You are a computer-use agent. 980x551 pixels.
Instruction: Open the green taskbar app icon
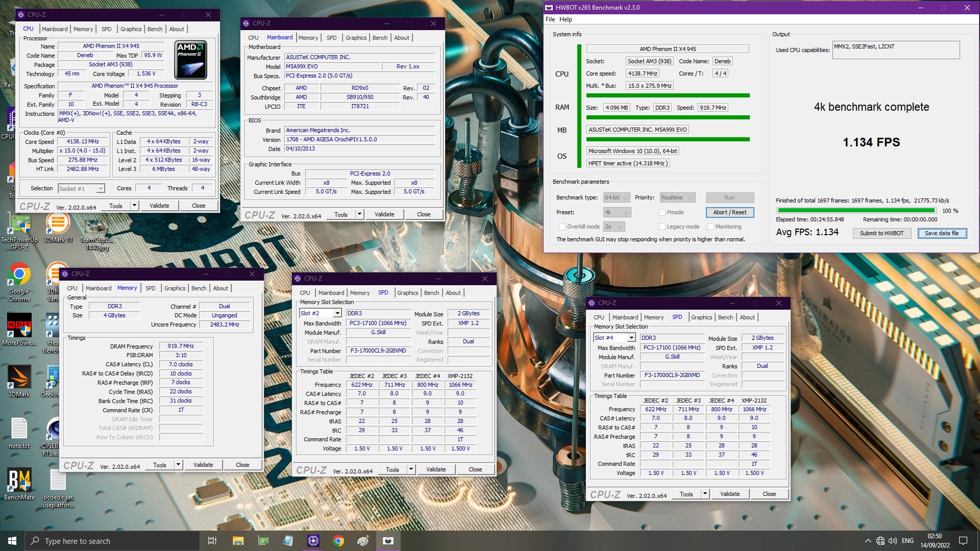(263, 541)
